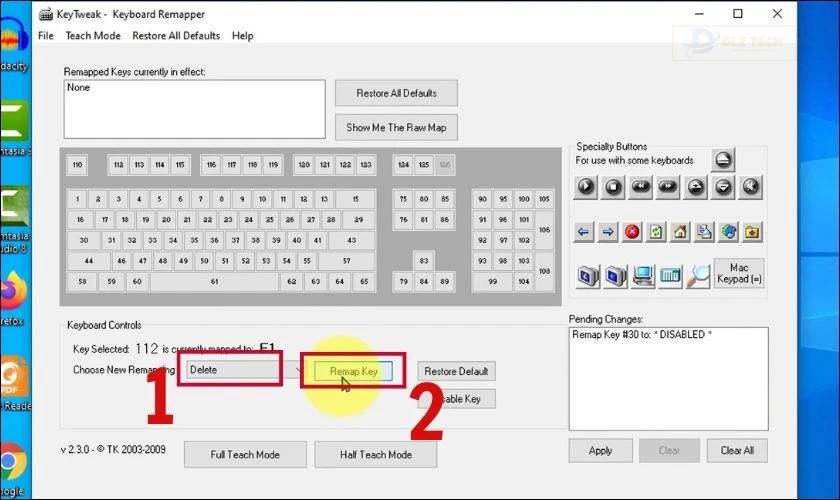Click the Home house specialty button

(x=680, y=232)
